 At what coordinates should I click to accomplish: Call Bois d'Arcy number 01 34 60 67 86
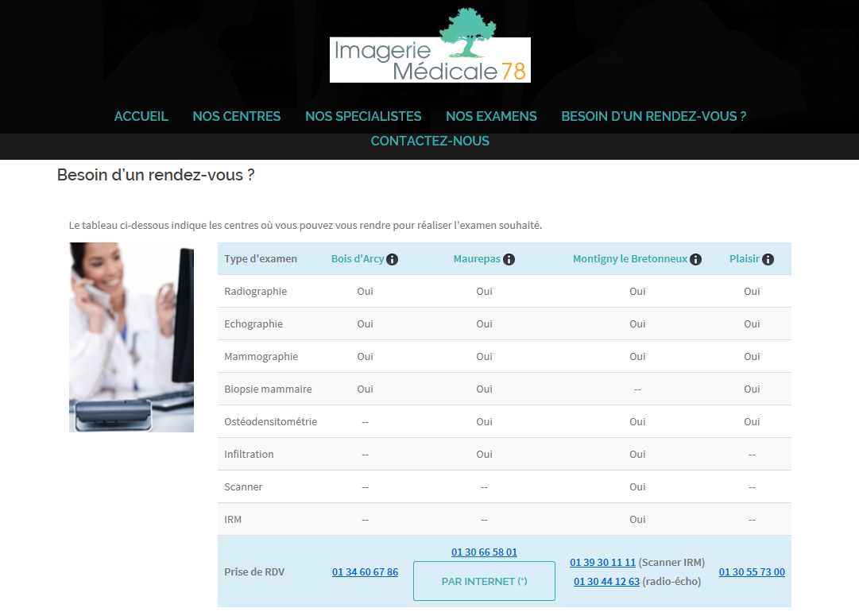(365, 571)
